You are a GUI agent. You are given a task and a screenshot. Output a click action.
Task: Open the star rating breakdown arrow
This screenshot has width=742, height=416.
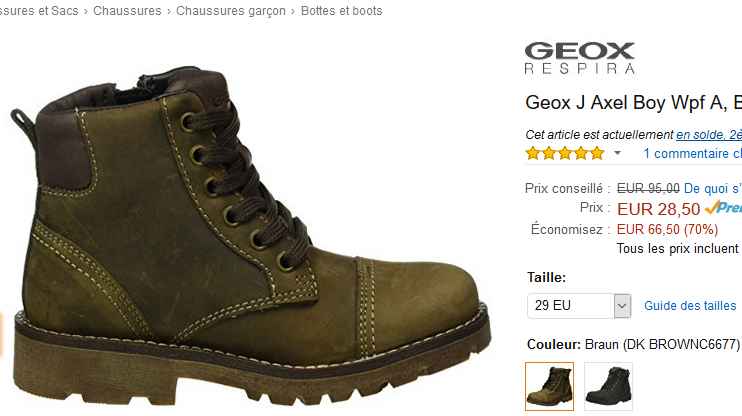click(x=617, y=153)
